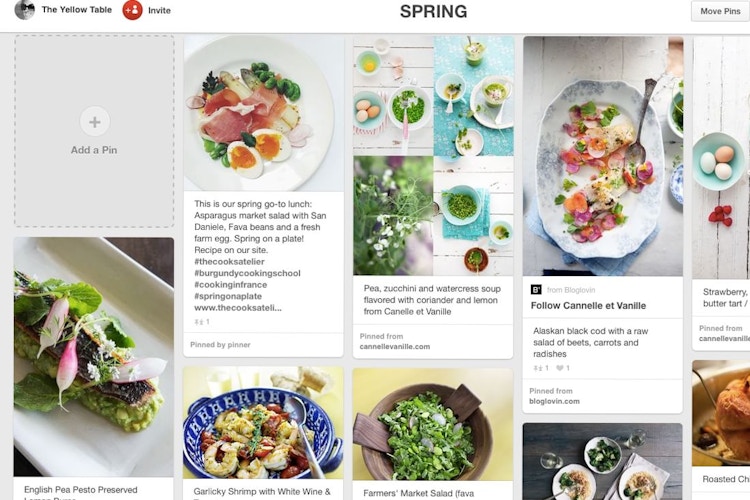
Task: Click the heart like icon on black cod pin
Action: click(x=560, y=368)
